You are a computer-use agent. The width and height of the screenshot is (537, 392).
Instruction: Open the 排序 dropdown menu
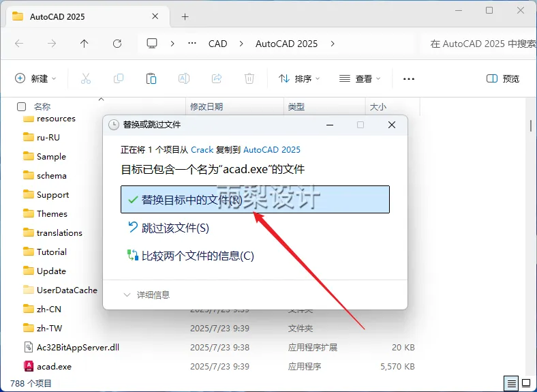coord(299,79)
